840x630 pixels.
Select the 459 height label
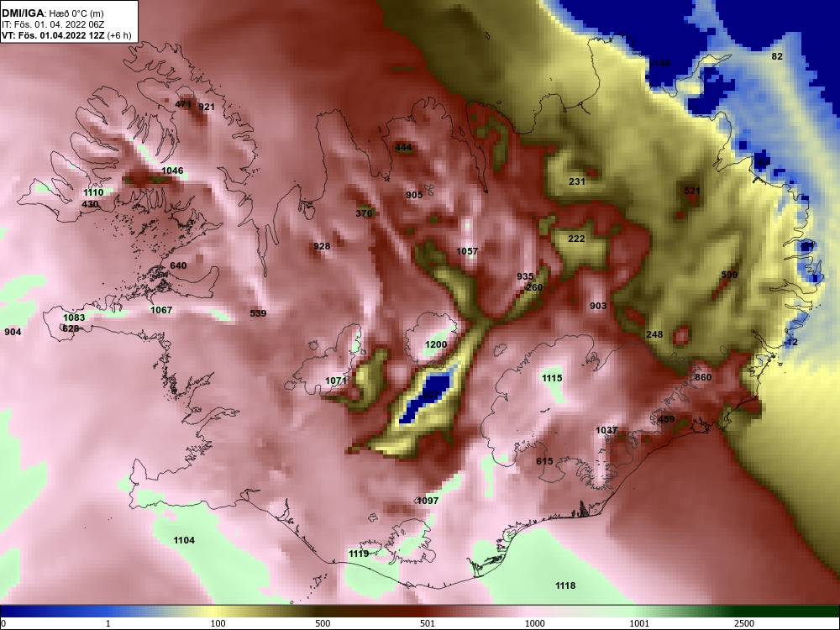666,419
